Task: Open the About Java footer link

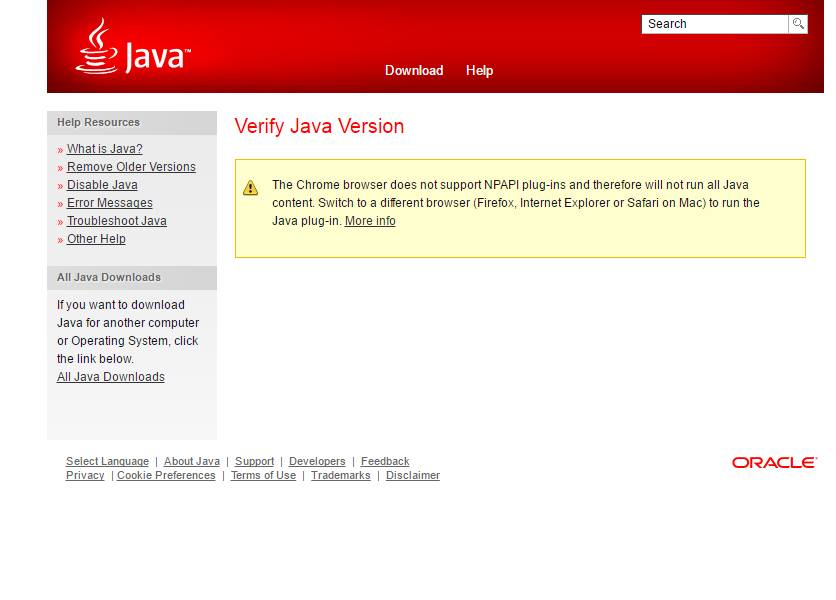Action: click(191, 461)
